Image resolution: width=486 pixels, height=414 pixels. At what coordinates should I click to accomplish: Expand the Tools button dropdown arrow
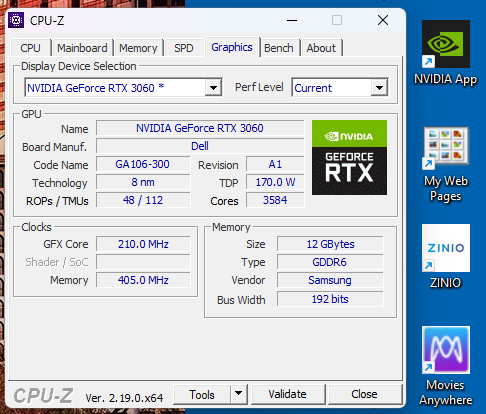click(x=238, y=394)
